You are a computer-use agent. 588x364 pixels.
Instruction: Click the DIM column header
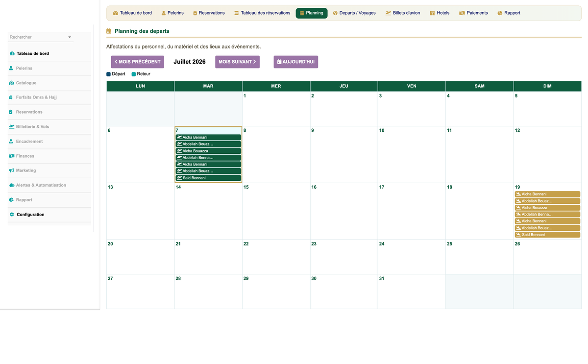click(547, 86)
